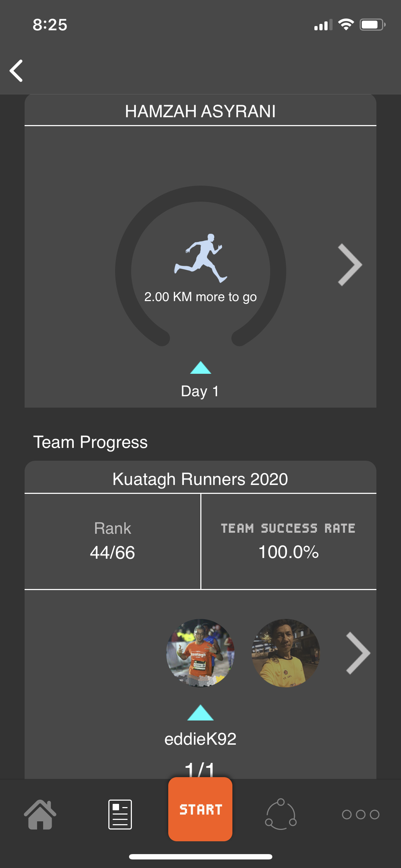Screen dimensions: 401x868
Task: Tap the running man figure icon
Action: pyautogui.click(x=200, y=258)
